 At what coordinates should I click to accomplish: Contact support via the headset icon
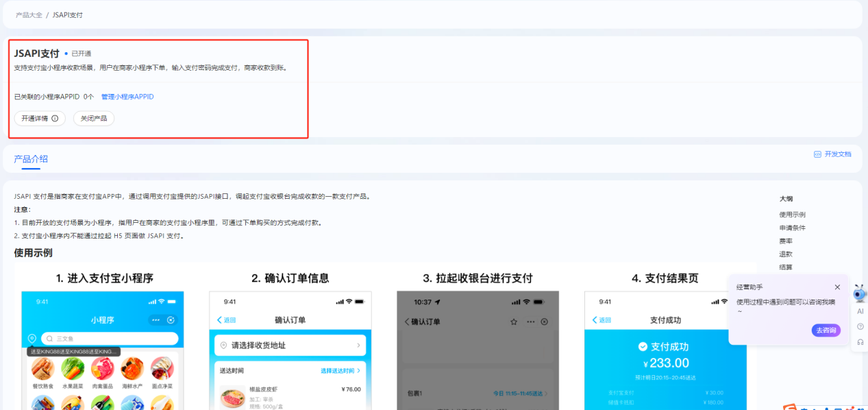(860, 341)
